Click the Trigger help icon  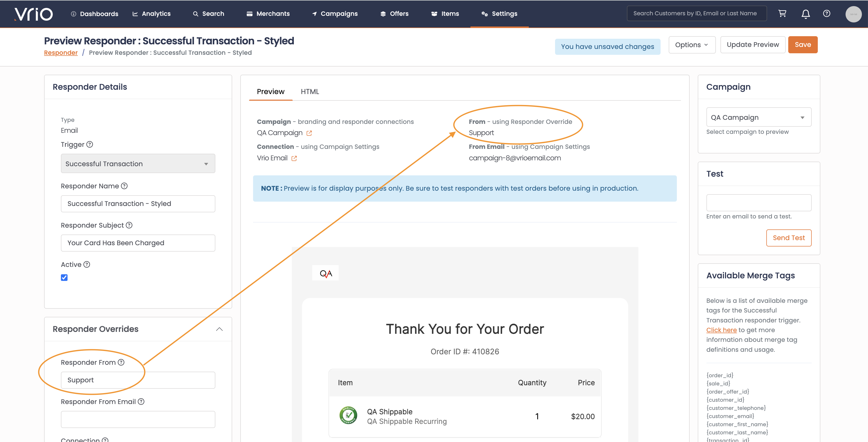coord(90,144)
